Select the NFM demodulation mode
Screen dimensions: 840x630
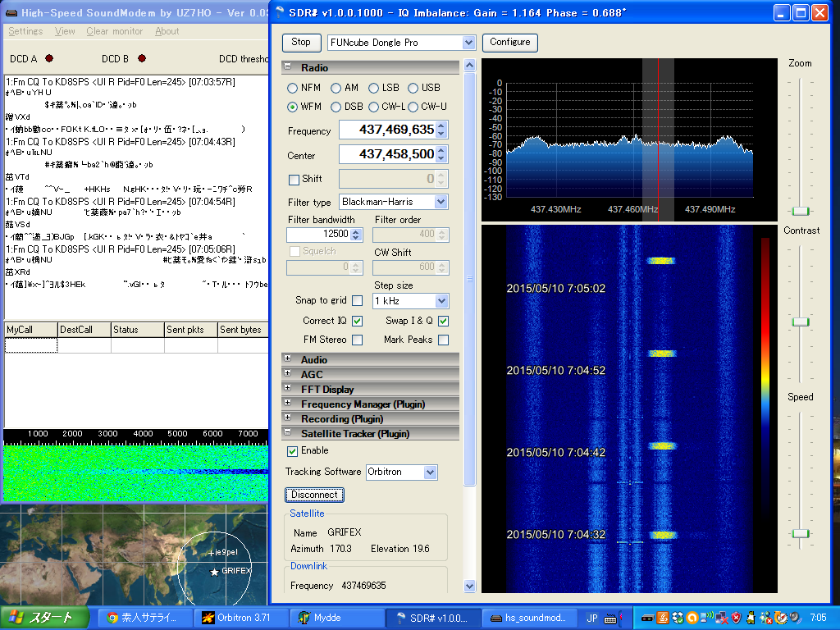click(x=293, y=88)
